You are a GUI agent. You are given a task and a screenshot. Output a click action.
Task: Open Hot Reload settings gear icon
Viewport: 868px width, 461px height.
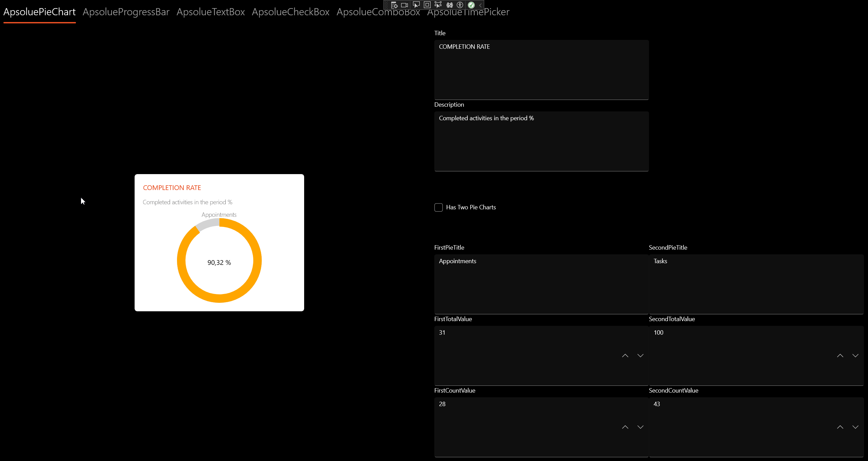[450, 5]
